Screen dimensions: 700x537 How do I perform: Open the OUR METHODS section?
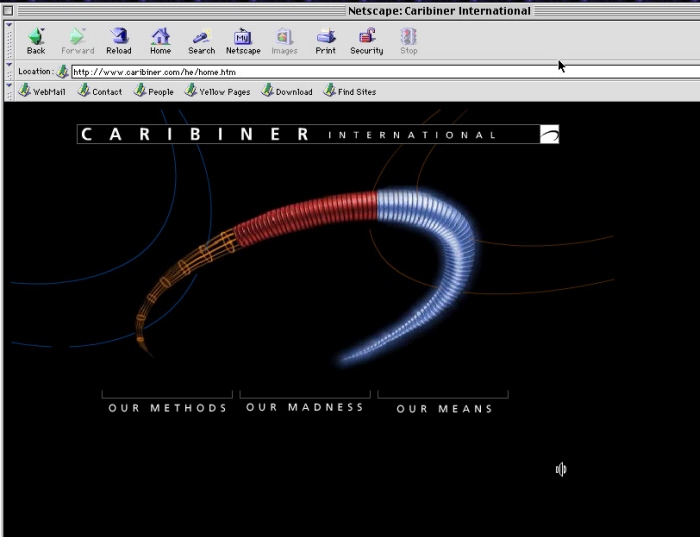tap(167, 408)
